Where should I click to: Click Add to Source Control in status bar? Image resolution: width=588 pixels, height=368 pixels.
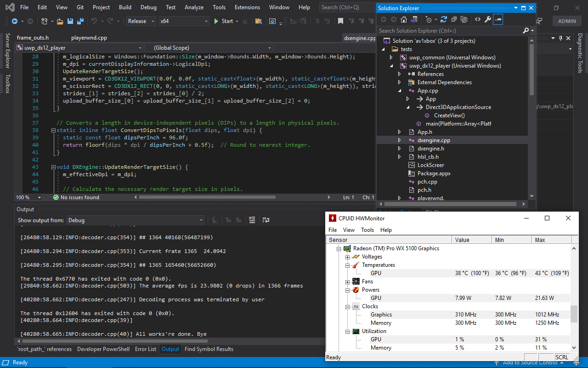[x=529, y=362]
